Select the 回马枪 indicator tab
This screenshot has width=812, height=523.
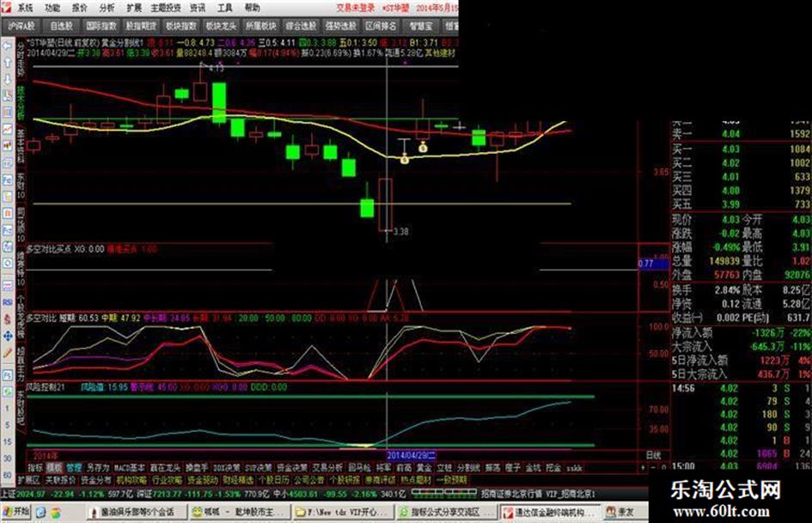click(x=359, y=467)
